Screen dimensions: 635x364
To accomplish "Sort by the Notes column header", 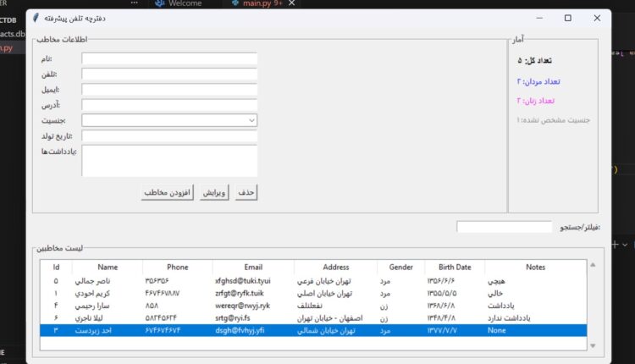I will tap(535, 267).
